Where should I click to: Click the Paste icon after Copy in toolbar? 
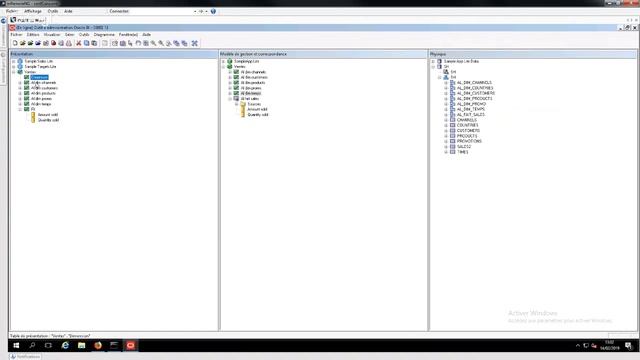94,43
